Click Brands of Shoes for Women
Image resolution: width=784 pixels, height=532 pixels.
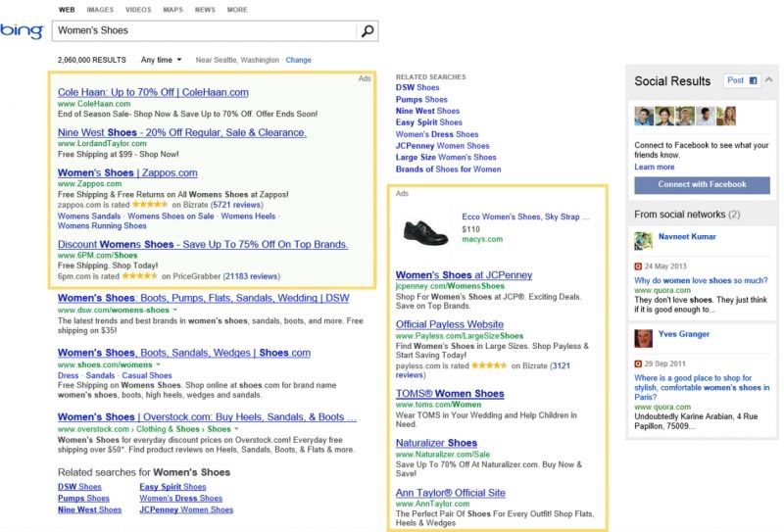[x=449, y=169]
